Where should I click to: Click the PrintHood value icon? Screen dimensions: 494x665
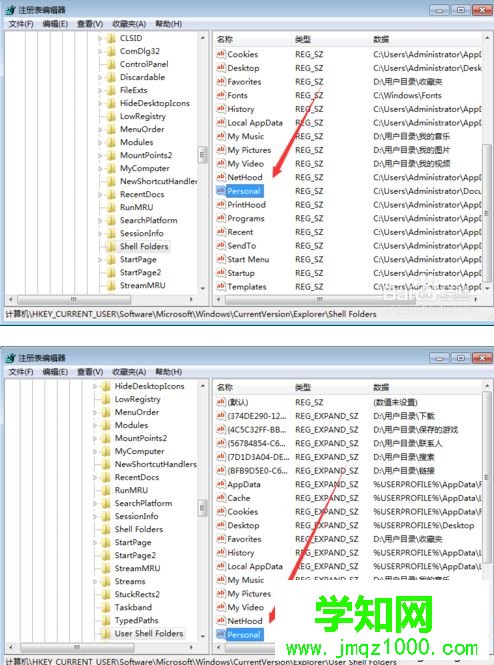(x=220, y=204)
